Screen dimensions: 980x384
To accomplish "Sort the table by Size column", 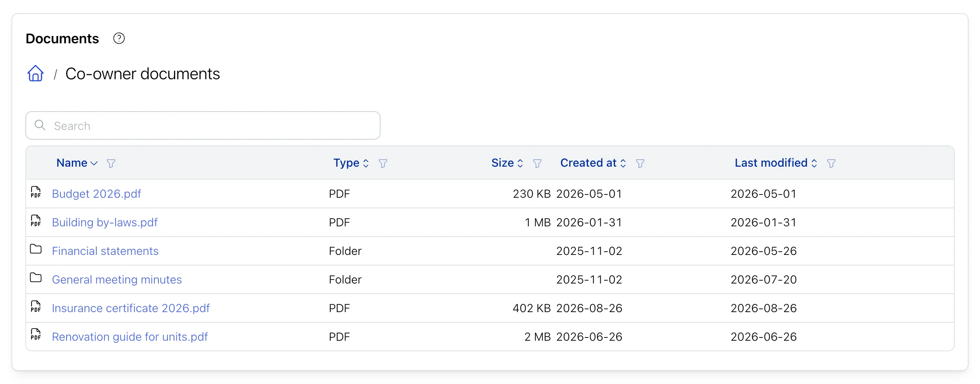I will (x=507, y=163).
